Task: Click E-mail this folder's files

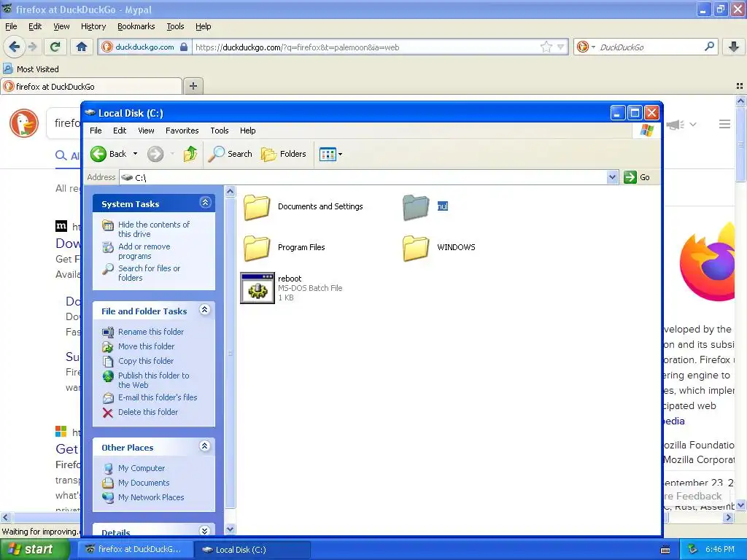Action: [158, 397]
